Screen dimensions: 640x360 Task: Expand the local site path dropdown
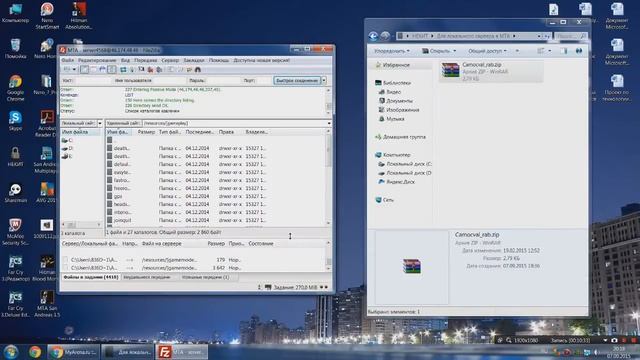click(x=100, y=123)
